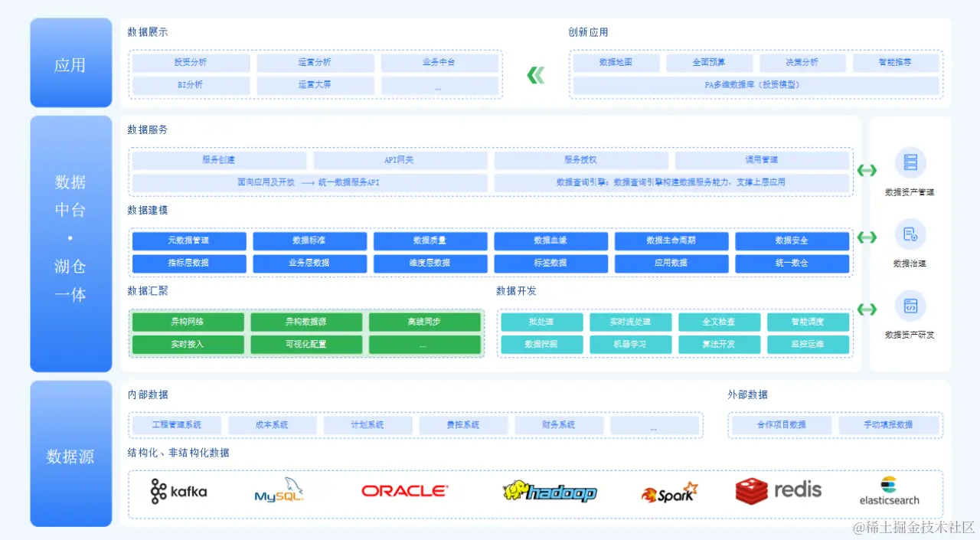Open 投资分析 under 数据展示

(190, 62)
